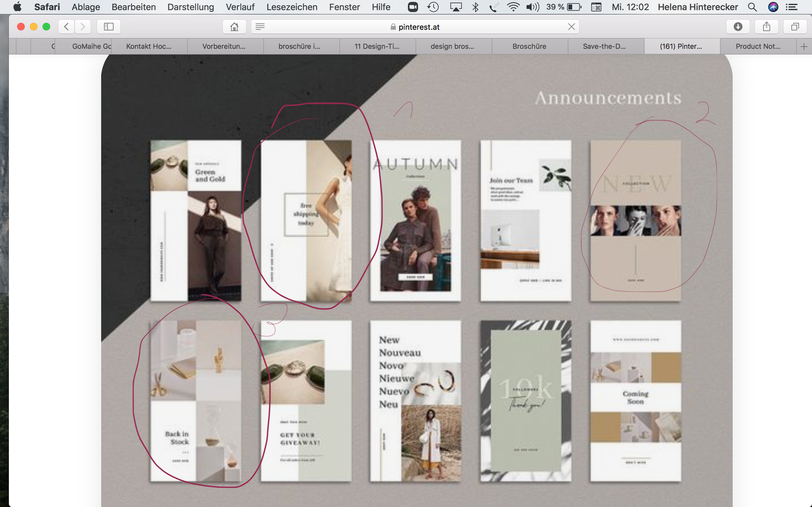The image size is (812, 507).
Task: Open the home page icon
Action: click(234, 27)
